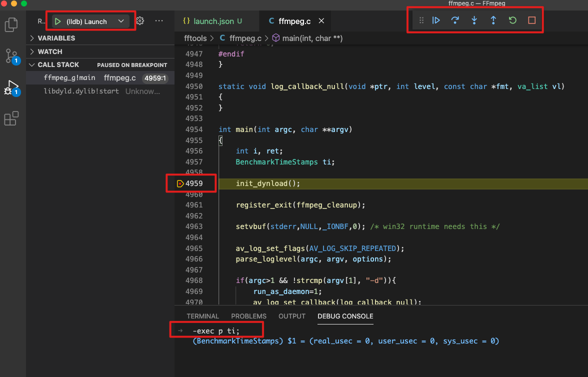
Task: Click the av_log_set_flags code line
Action: tap(320, 248)
